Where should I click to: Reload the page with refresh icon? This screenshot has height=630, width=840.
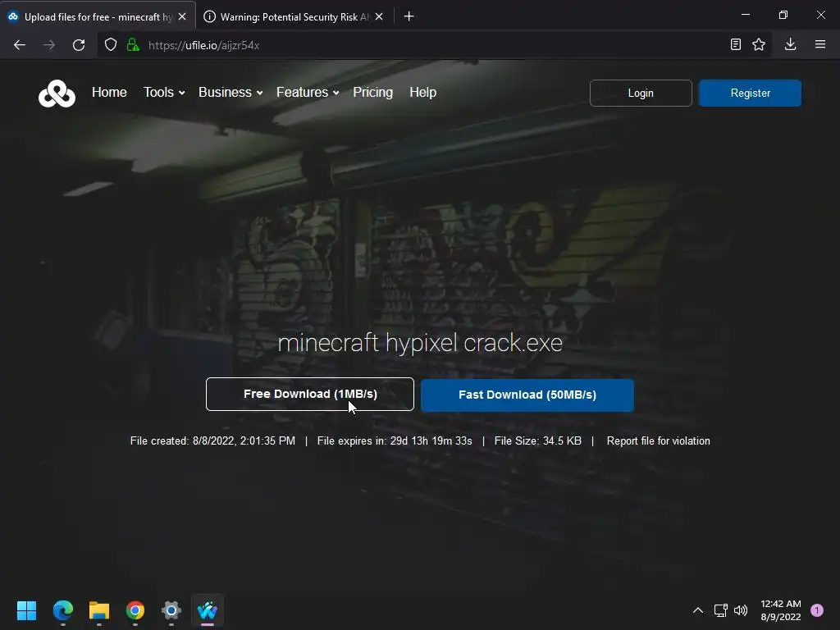pos(79,45)
